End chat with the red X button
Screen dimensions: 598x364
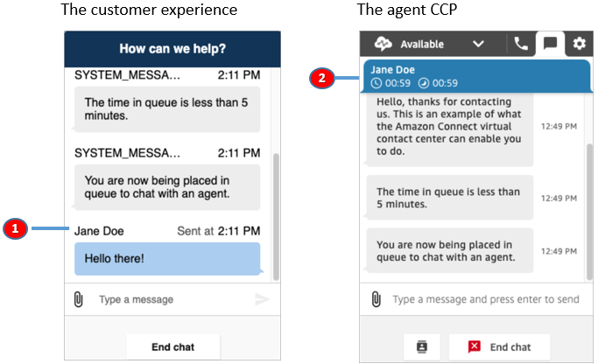pyautogui.click(x=499, y=346)
